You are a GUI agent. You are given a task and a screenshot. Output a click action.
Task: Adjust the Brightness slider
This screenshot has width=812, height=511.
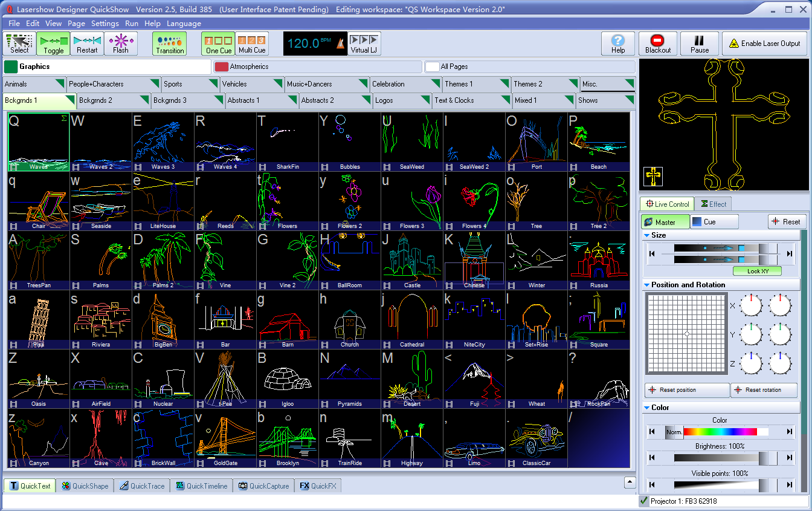point(726,458)
